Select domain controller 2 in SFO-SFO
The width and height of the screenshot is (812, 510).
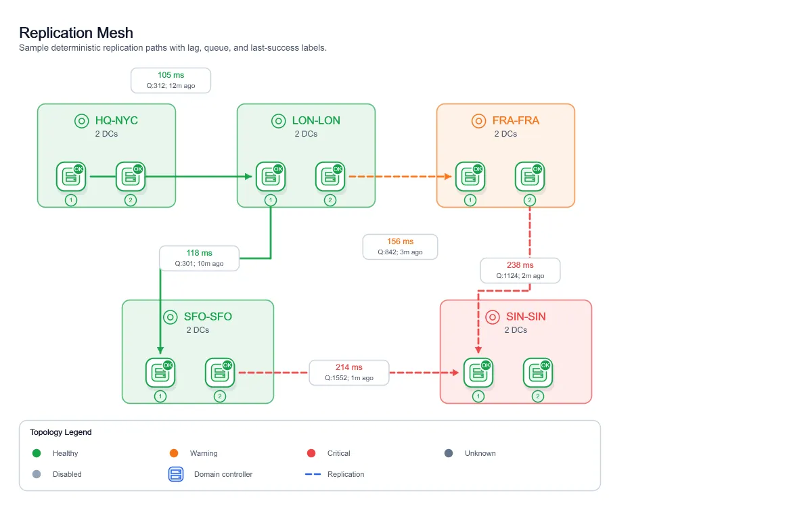tap(220, 373)
